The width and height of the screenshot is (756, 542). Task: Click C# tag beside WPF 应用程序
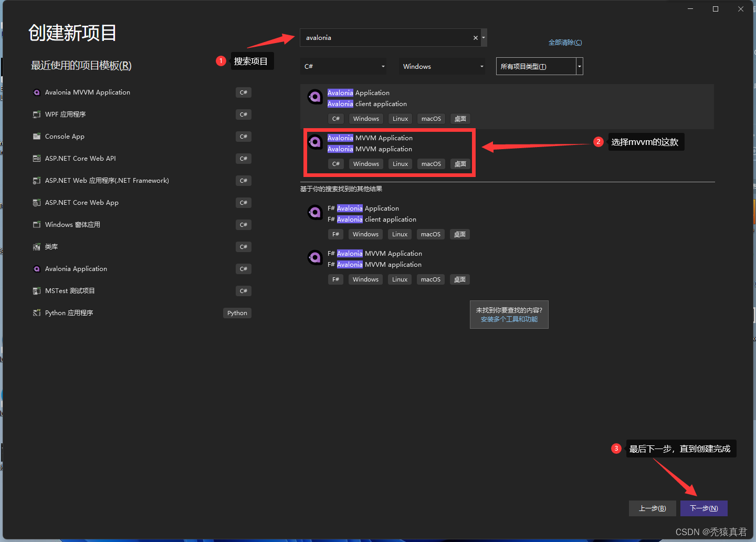click(x=244, y=114)
